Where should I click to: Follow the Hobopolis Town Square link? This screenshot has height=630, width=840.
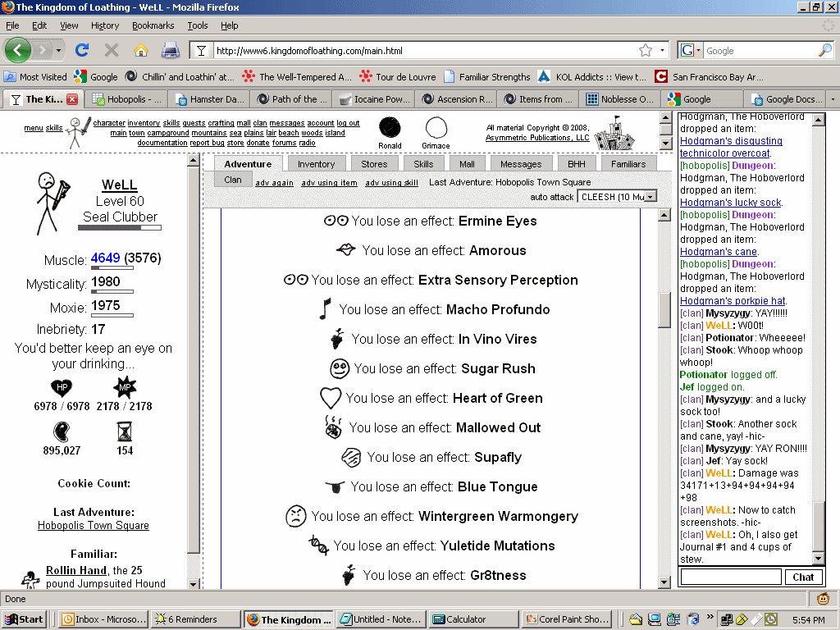click(94, 525)
